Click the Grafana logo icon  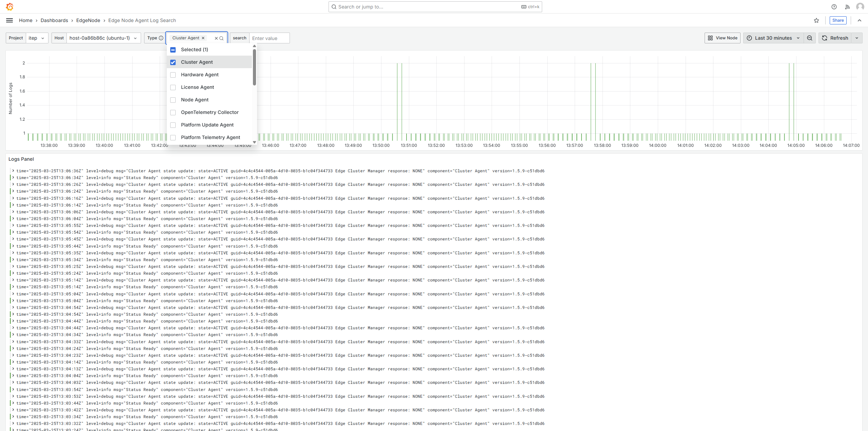pyautogui.click(x=9, y=7)
